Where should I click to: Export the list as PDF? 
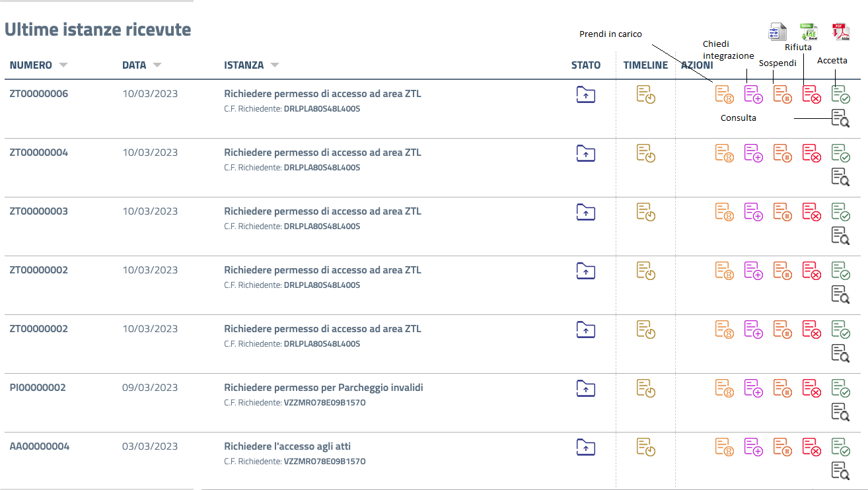pos(840,32)
